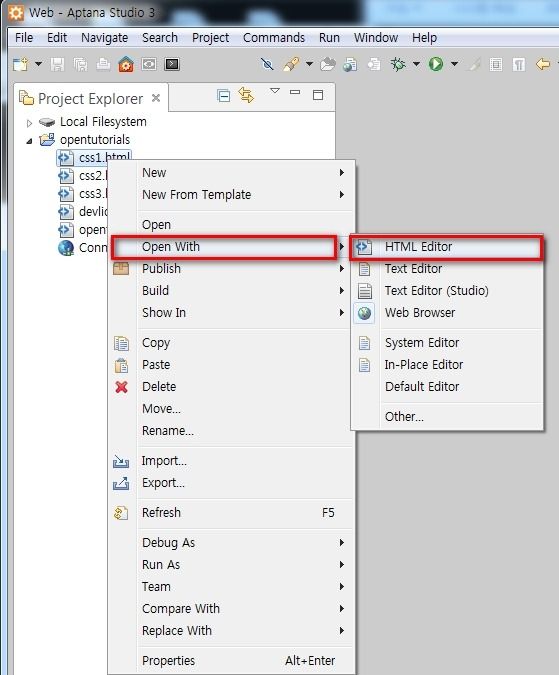Open the File menu
Image resolution: width=559 pixels, height=675 pixels.
pyautogui.click(x=24, y=38)
